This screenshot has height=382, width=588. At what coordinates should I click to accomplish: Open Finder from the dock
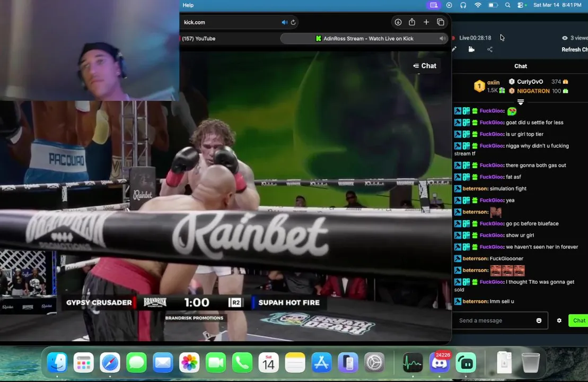coord(57,363)
